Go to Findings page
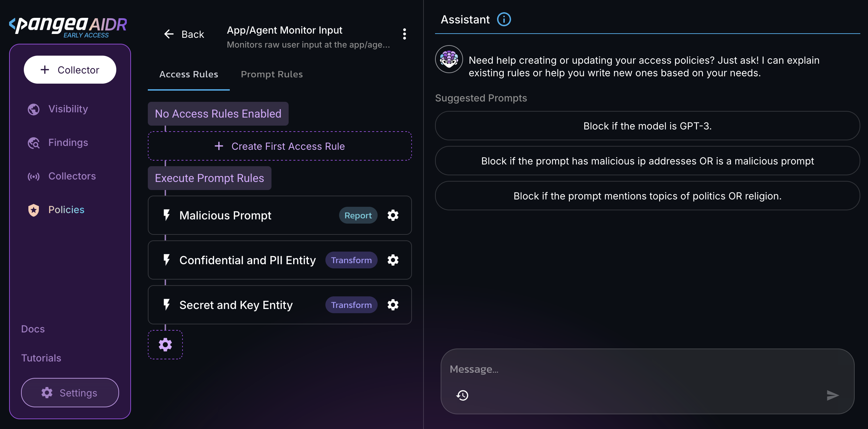The image size is (868, 429). click(68, 142)
